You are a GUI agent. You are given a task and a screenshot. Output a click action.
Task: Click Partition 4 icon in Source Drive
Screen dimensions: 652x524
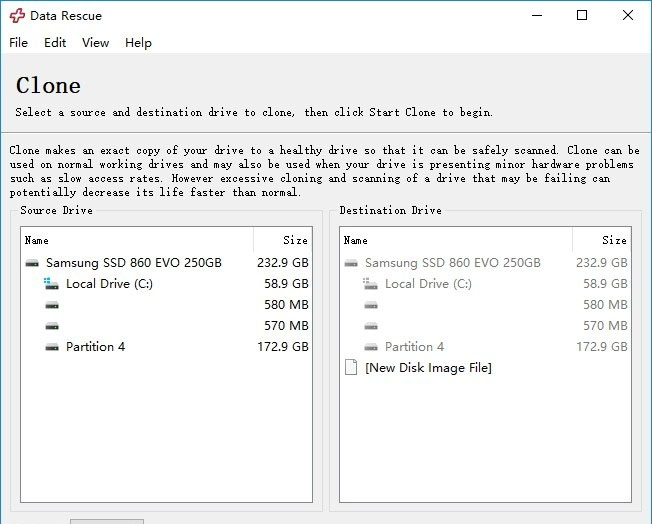tap(52, 347)
